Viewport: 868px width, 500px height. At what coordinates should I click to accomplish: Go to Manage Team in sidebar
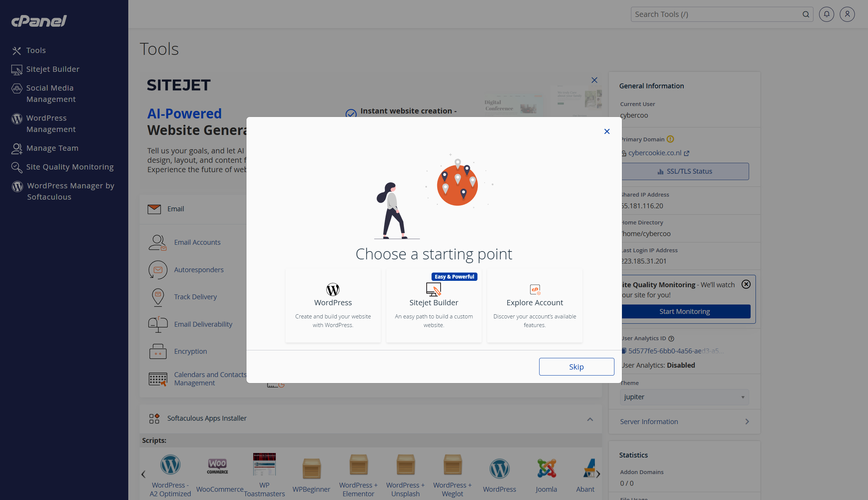(52, 148)
